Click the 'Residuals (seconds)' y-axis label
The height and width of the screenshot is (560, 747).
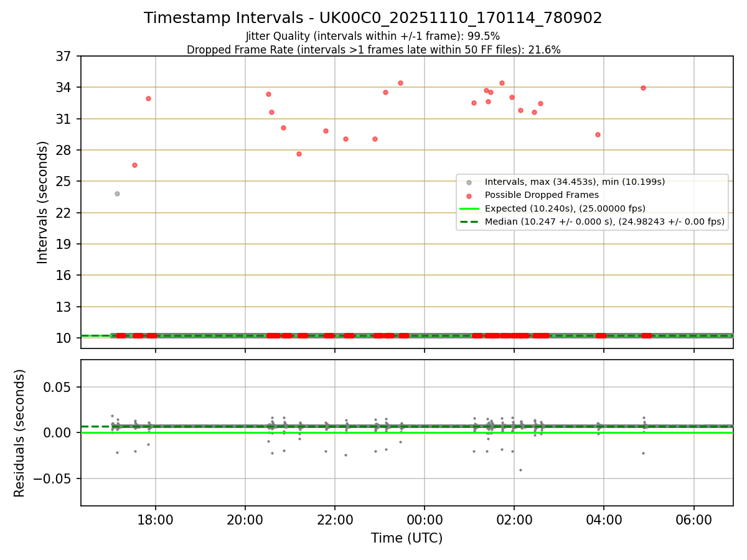(20, 433)
